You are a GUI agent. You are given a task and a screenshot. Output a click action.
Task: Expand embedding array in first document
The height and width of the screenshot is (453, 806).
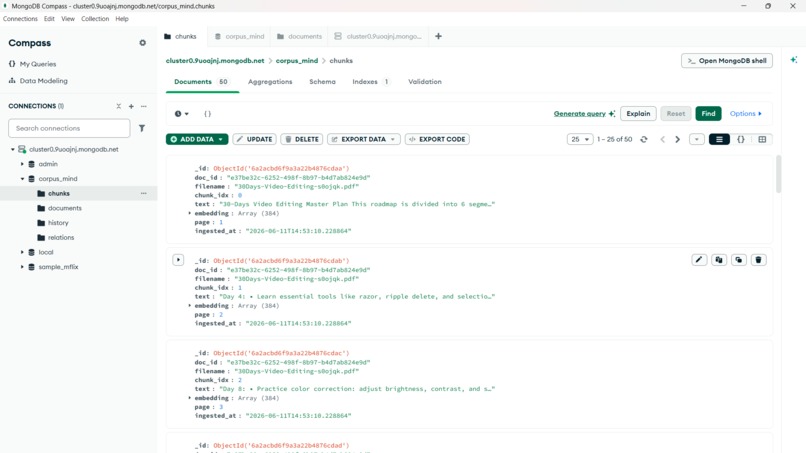[190, 213]
